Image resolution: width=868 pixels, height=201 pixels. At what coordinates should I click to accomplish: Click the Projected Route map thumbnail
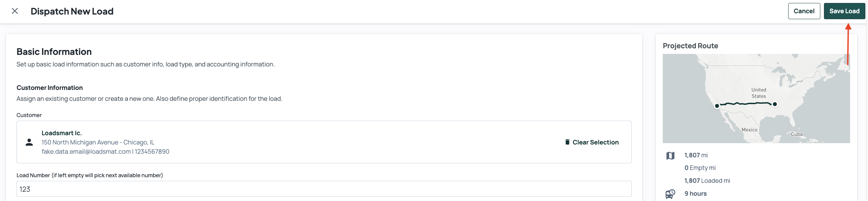(756, 98)
